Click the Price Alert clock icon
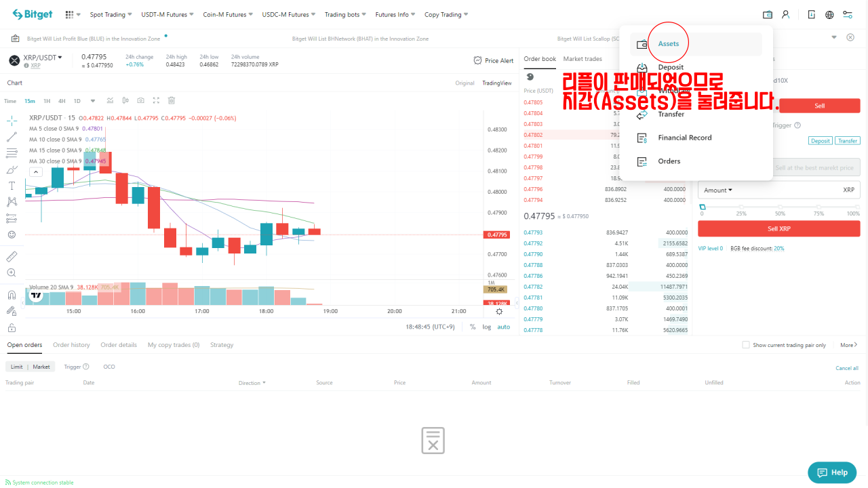 (x=478, y=60)
